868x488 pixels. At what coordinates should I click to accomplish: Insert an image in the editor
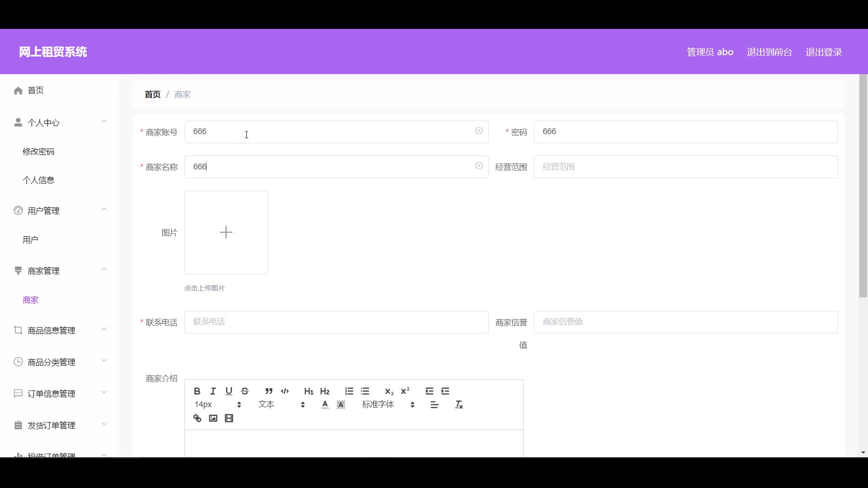[x=213, y=418]
